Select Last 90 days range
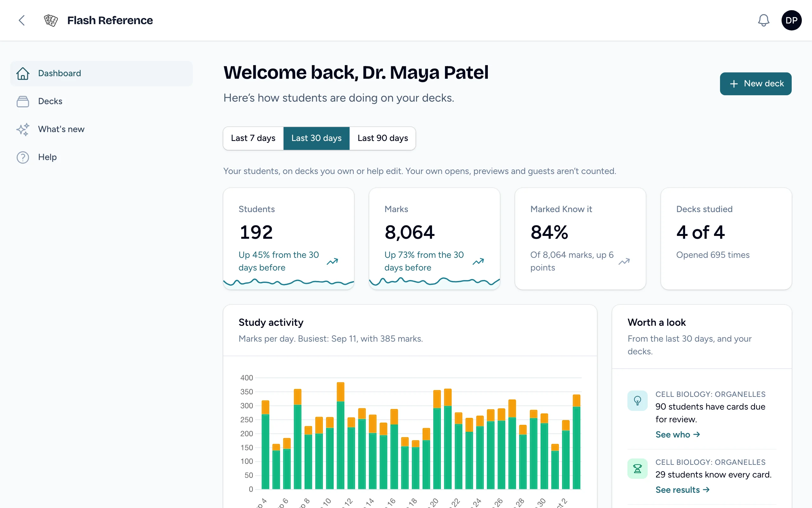Image resolution: width=812 pixels, height=508 pixels. [x=383, y=138]
